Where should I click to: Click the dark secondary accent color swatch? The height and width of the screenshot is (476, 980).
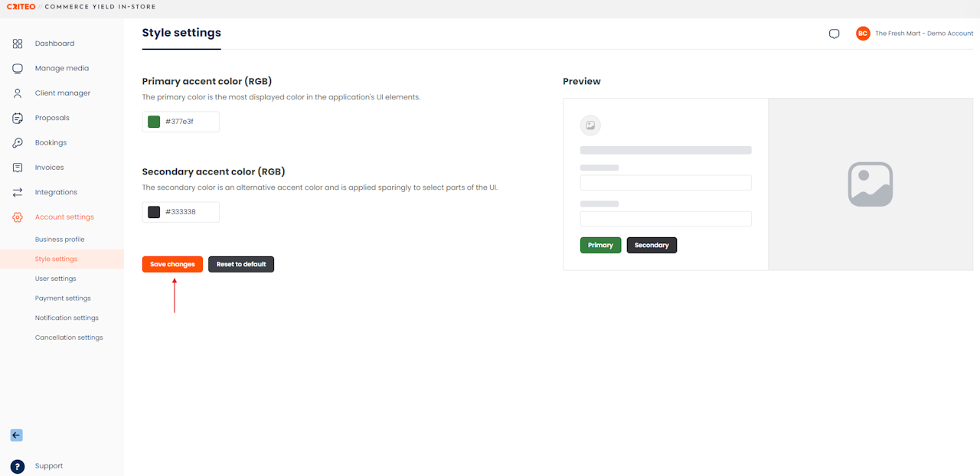154,212
